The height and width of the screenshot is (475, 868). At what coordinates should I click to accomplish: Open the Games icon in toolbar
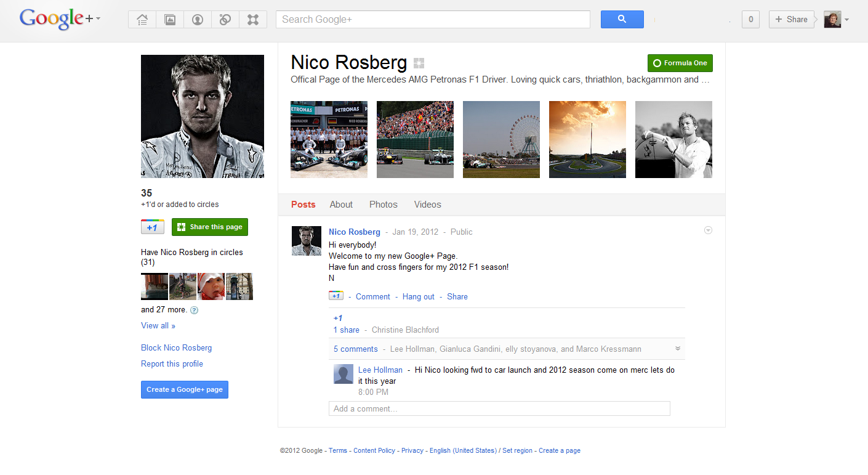(x=253, y=20)
